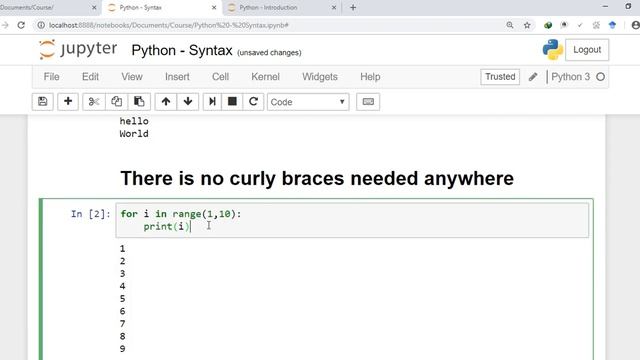Open a new browser tab

[353, 7]
